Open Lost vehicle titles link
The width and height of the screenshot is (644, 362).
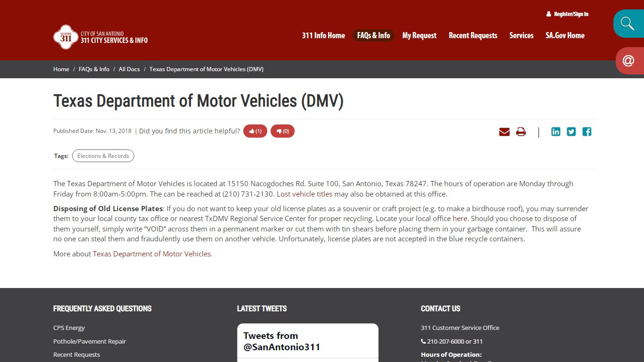click(x=305, y=194)
